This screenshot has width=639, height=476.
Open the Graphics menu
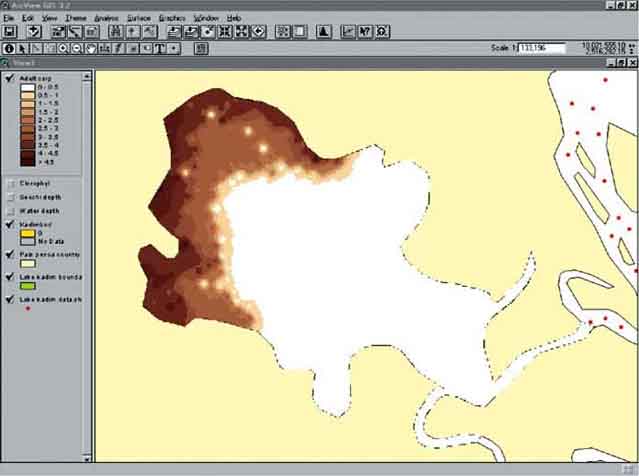pos(172,18)
